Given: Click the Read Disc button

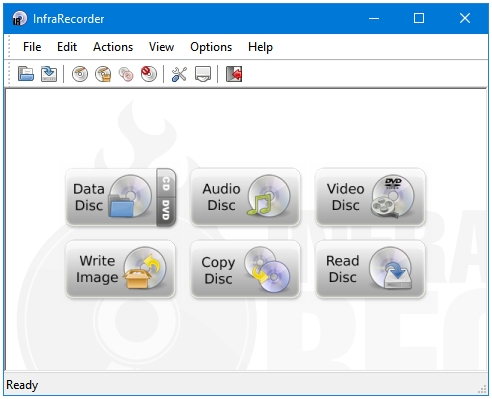Looking at the screenshot, I should click(x=370, y=269).
